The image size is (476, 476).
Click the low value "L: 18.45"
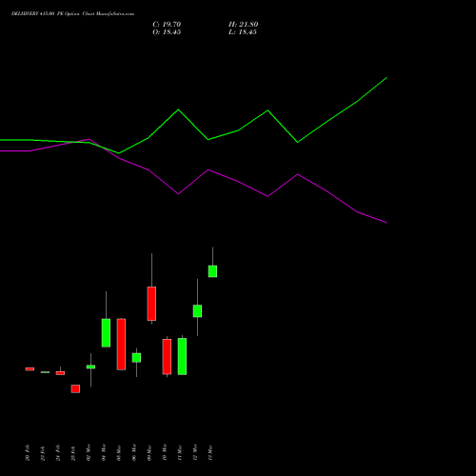243,32
